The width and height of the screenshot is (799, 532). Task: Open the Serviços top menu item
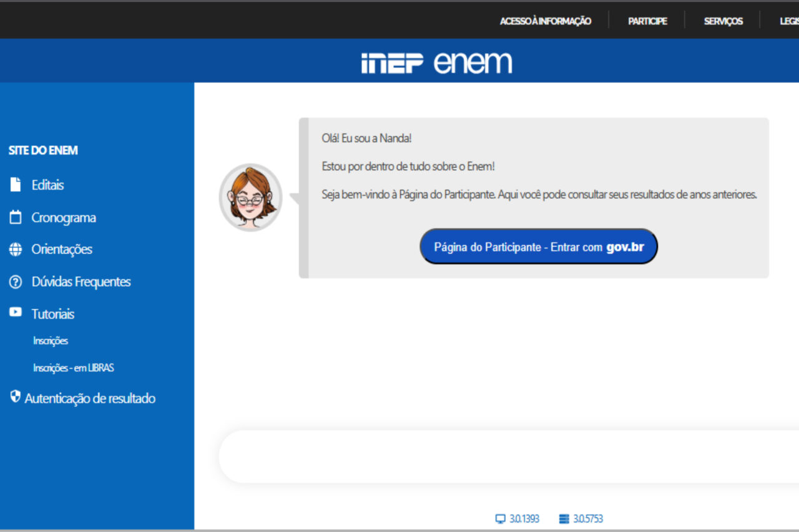723,21
